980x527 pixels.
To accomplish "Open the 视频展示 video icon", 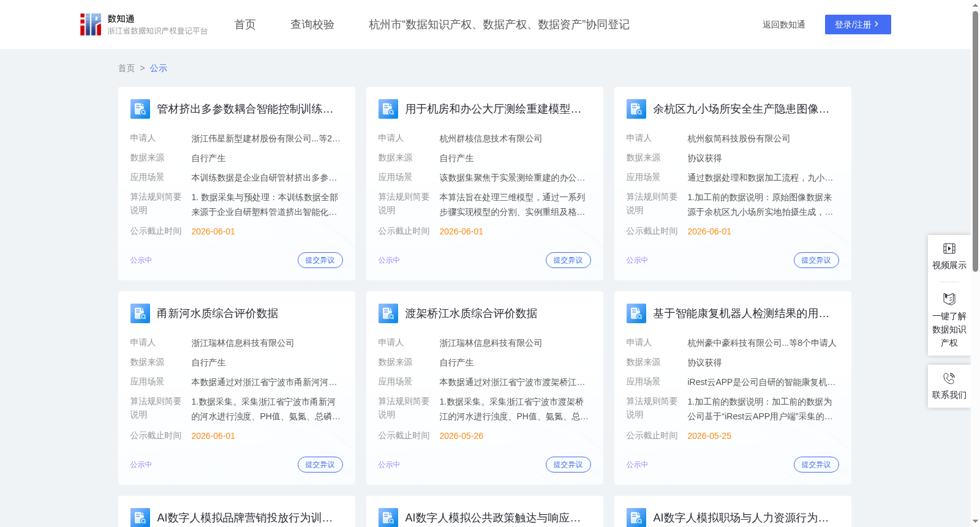I will pos(949,249).
